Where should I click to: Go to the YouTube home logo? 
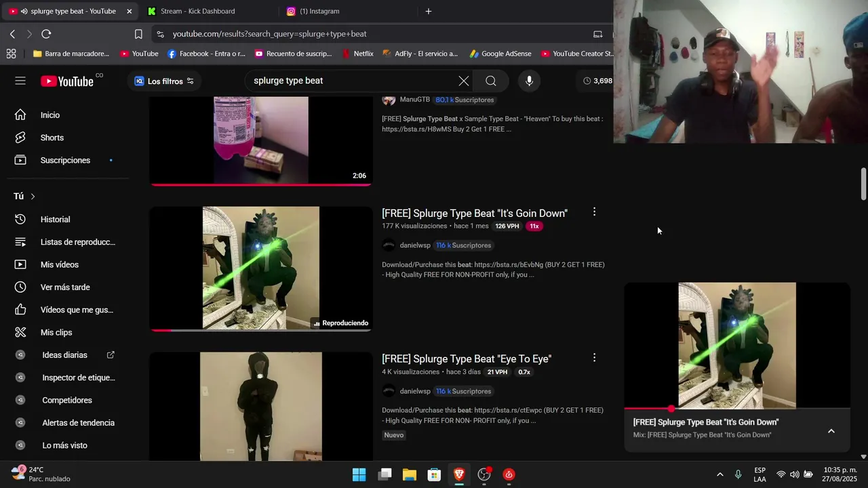coord(67,81)
